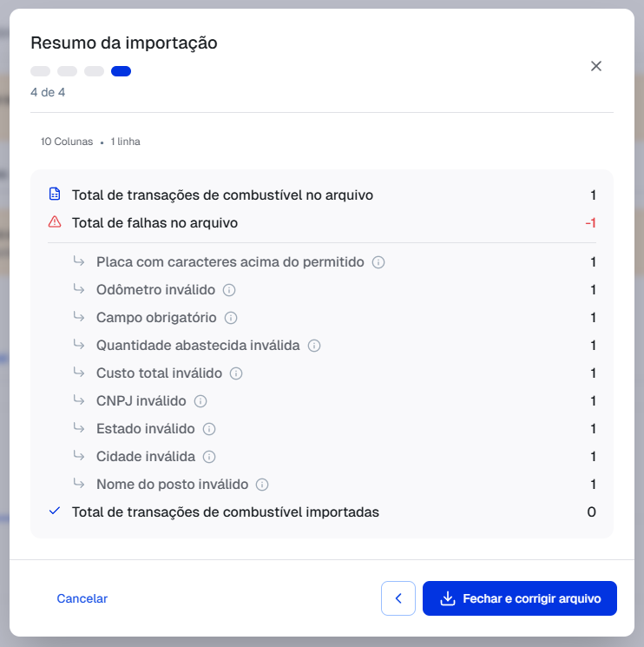Click info icon beside Cidade inválida
This screenshot has height=647, width=644.
click(x=209, y=457)
